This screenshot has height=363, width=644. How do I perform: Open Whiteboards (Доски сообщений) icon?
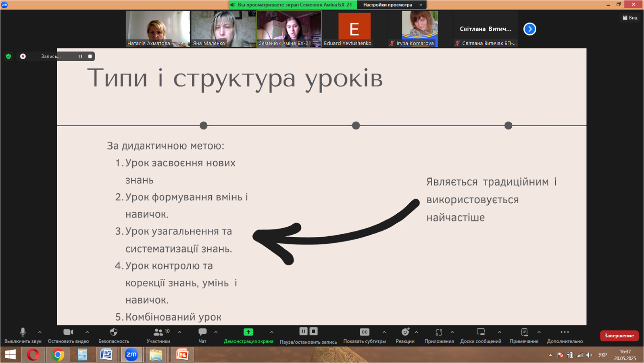point(481,332)
